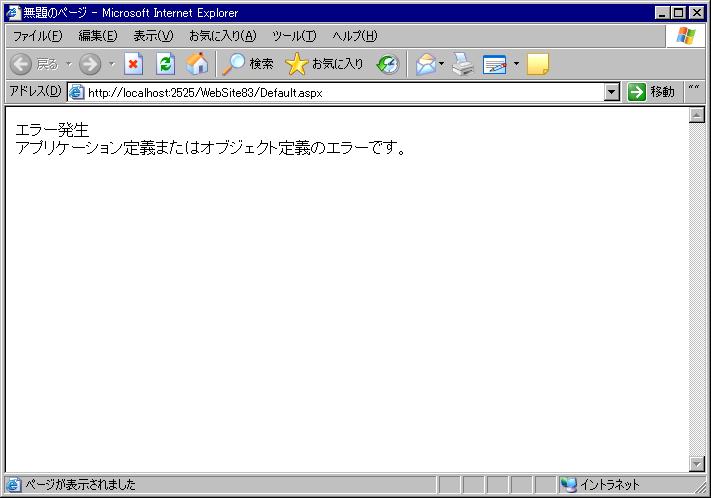Click the イントラネット zone label
This screenshot has height=498, width=711.
point(610,485)
